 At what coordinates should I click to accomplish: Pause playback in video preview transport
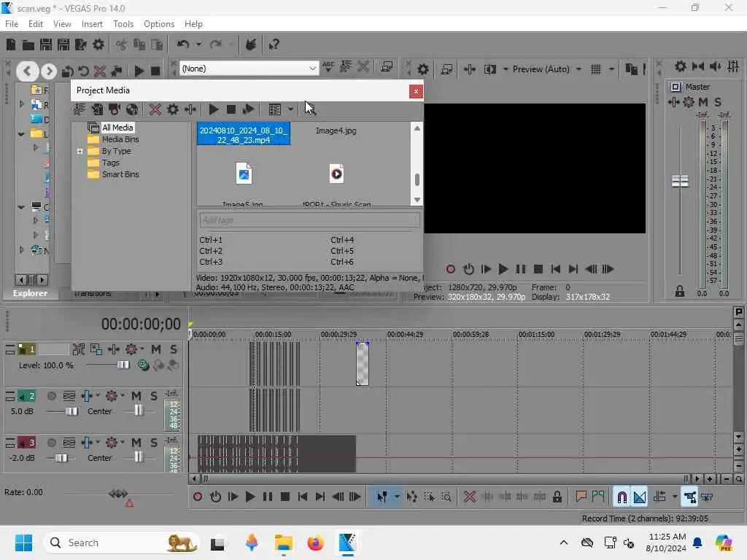click(x=521, y=270)
